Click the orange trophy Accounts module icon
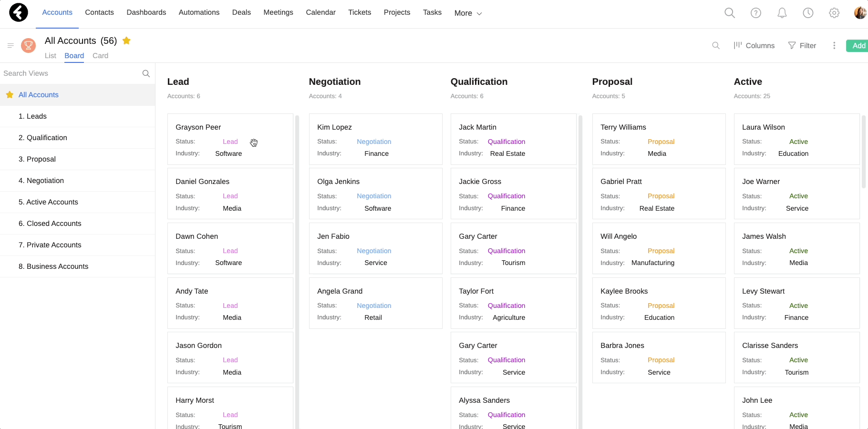The width and height of the screenshot is (868, 429). [x=29, y=46]
